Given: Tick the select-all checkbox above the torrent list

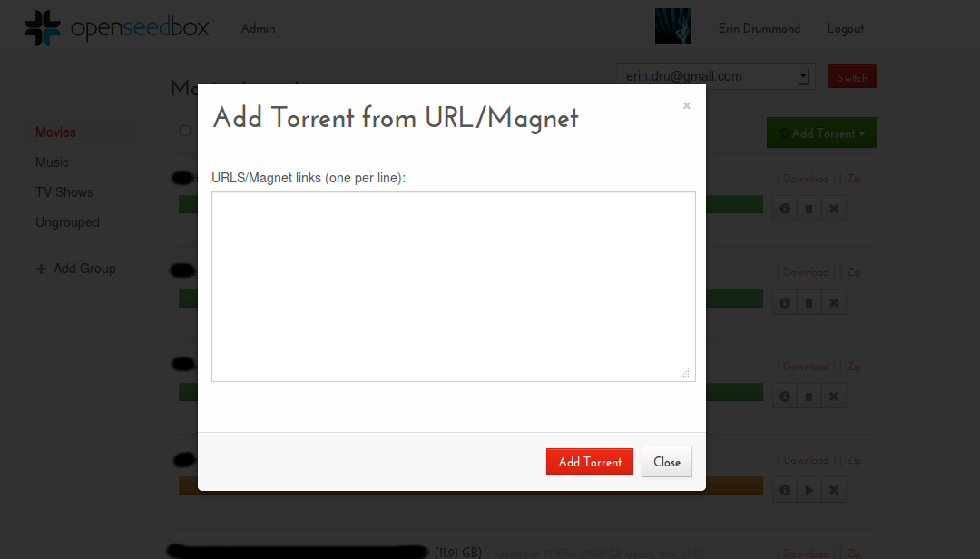Looking at the screenshot, I should click(185, 131).
